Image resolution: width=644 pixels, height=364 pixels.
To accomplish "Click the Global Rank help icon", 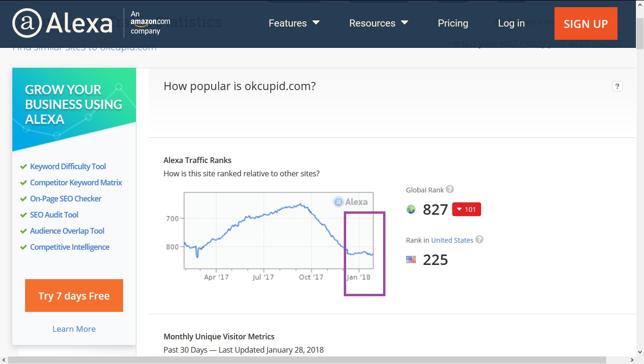I will (x=450, y=189).
